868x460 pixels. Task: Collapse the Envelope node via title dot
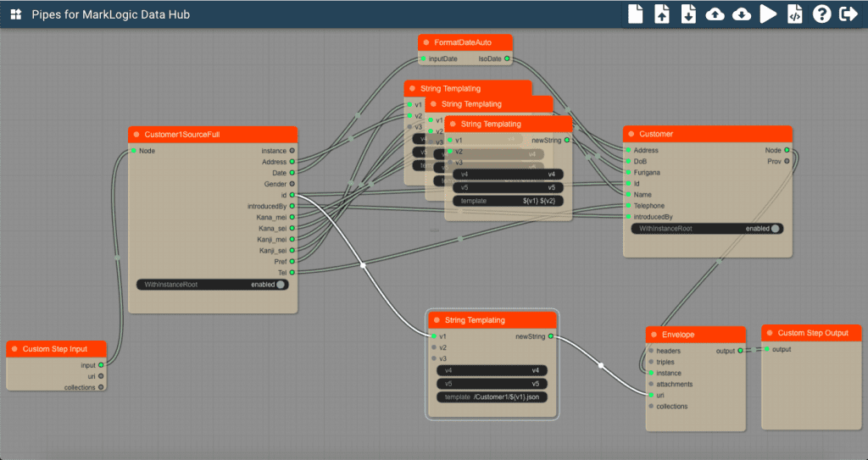pyautogui.click(x=653, y=335)
